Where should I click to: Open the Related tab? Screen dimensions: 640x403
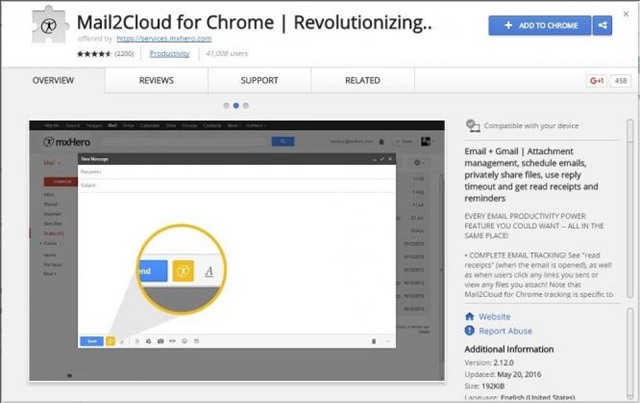362,80
